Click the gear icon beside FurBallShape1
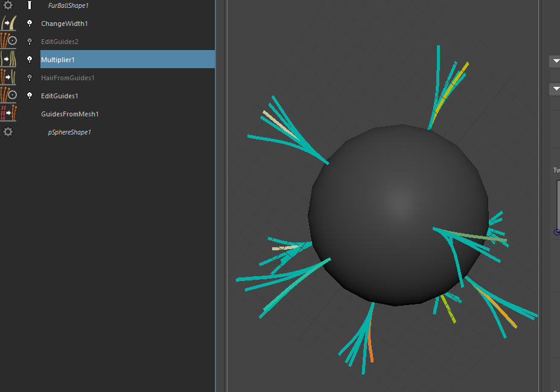The width and height of the screenshot is (560, 392). point(8,5)
